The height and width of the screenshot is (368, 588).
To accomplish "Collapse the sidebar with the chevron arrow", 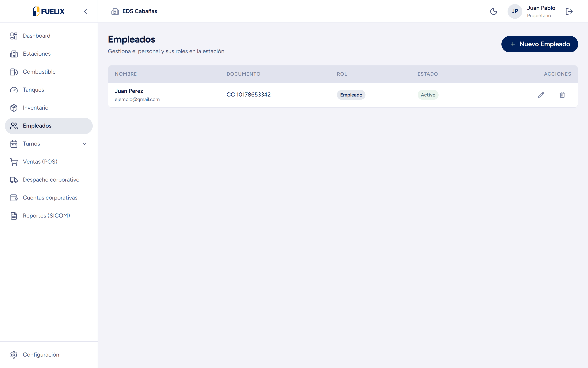I will [x=85, y=11].
